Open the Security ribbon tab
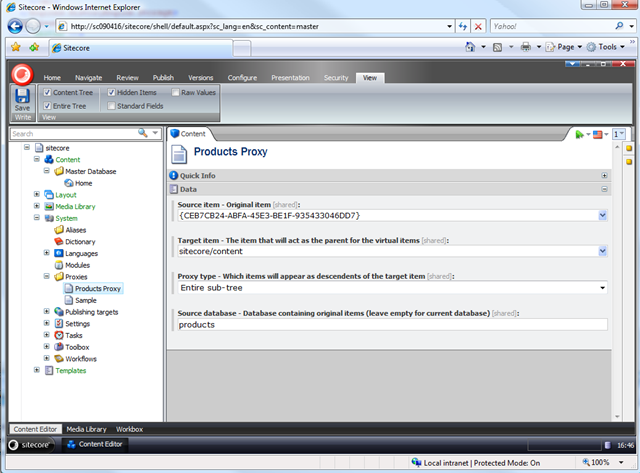640x473 pixels. coord(336,78)
